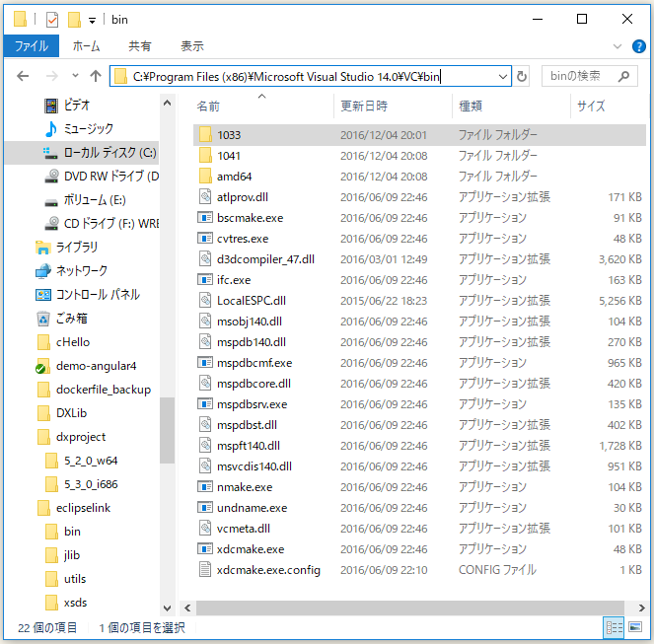Open the 表示 ribbon tab

point(192,46)
